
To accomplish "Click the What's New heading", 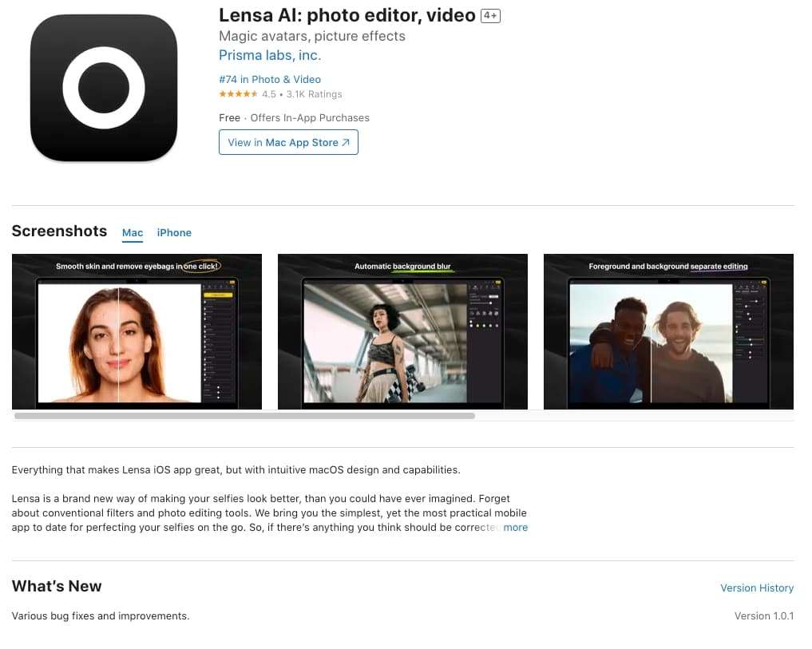I will tap(57, 586).
